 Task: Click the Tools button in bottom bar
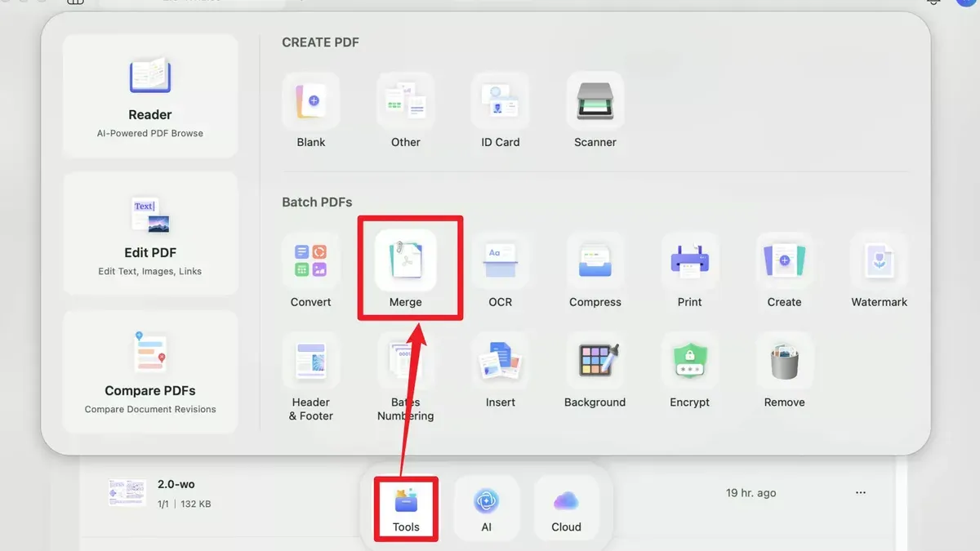pos(406,509)
